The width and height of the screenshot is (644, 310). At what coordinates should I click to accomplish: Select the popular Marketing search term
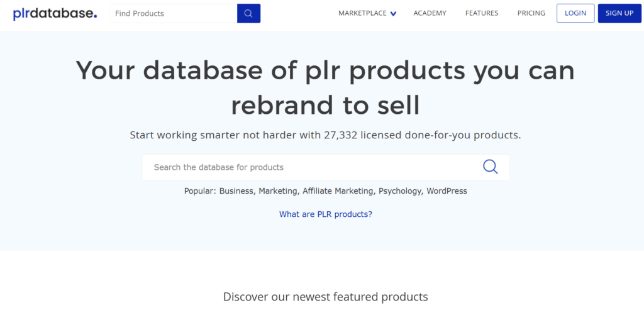point(277,191)
